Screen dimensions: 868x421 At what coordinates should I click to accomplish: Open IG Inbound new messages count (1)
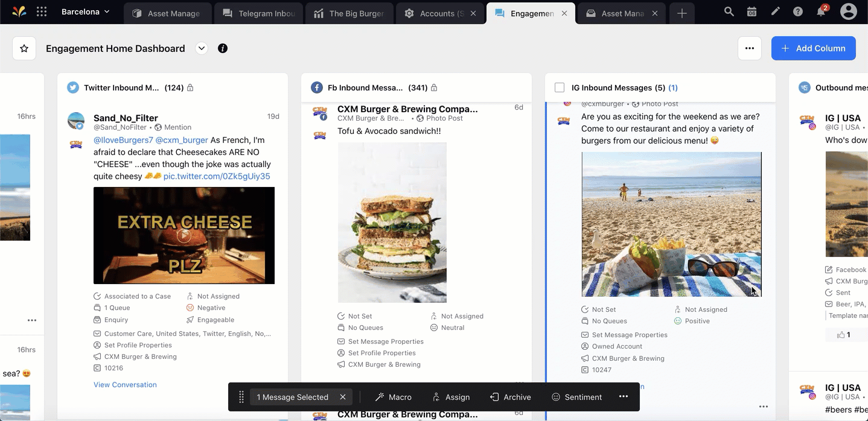click(x=673, y=87)
